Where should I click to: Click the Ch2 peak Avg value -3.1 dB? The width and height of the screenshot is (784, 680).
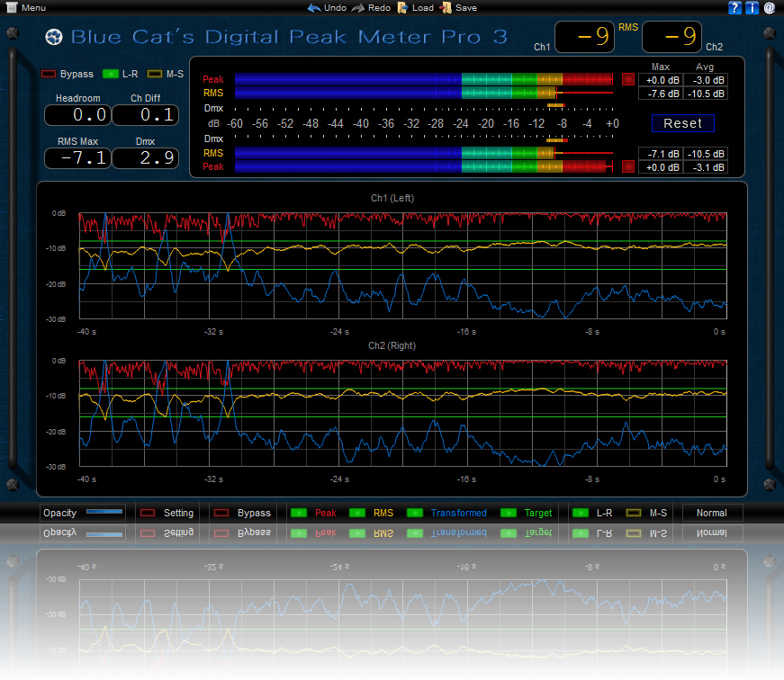tap(706, 167)
